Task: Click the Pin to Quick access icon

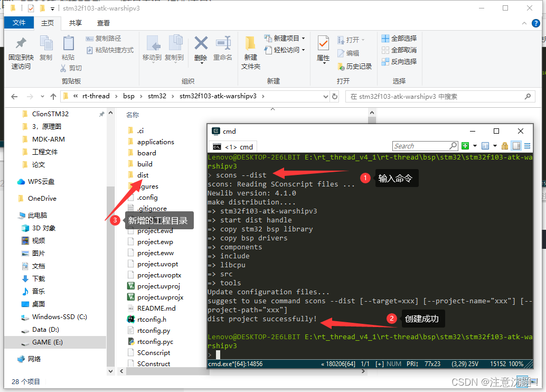Action: coord(21,43)
